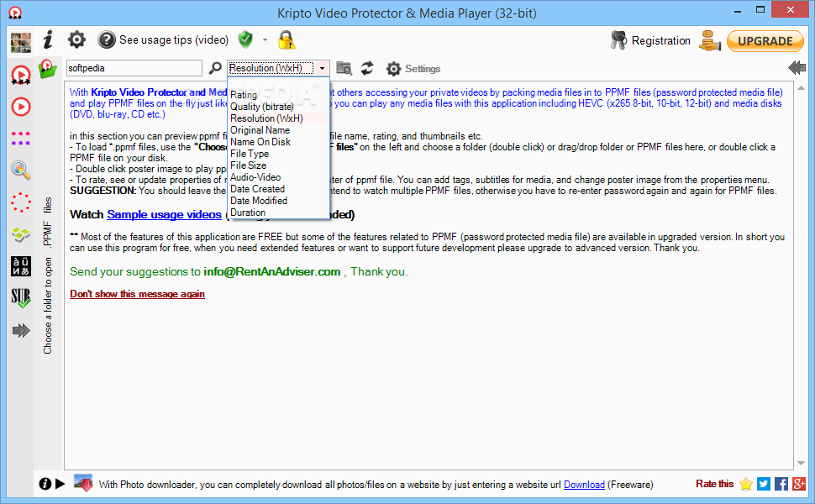Click the refresh arrows icon
Viewport: 815px width, 504px height.
click(x=367, y=68)
